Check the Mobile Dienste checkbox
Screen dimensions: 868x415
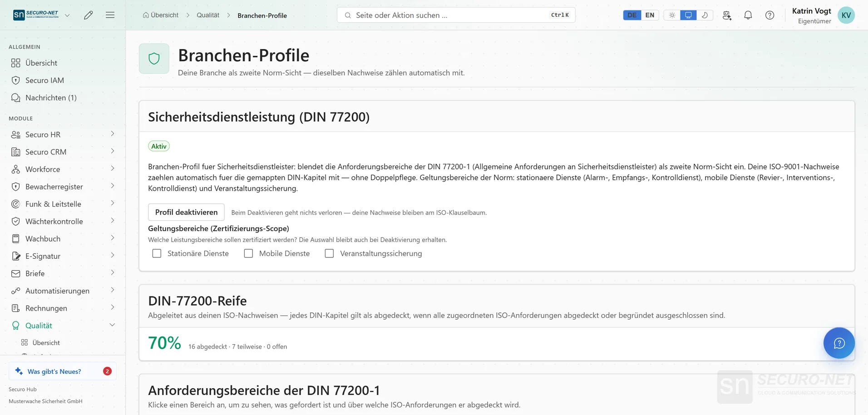click(248, 253)
